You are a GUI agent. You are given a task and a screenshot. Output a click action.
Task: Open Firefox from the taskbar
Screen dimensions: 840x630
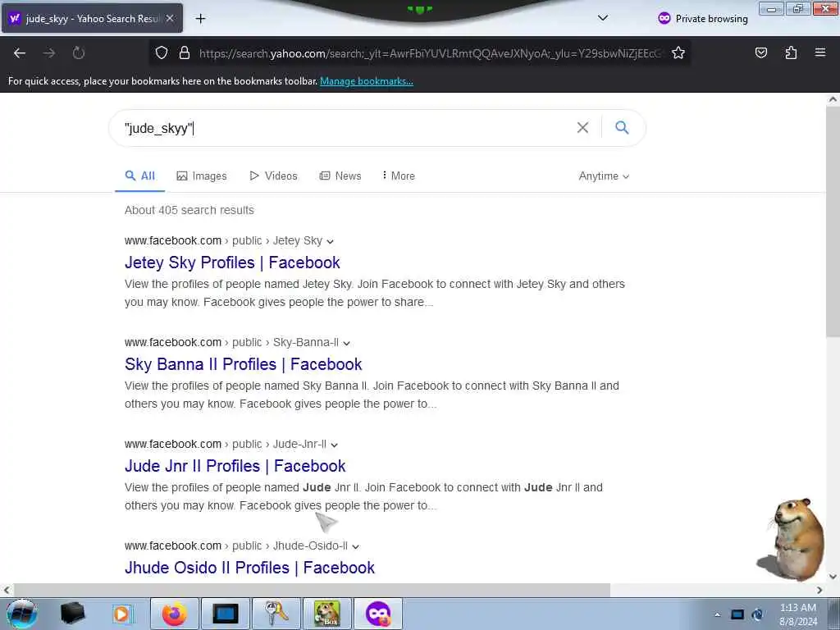[x=174, y=614]
